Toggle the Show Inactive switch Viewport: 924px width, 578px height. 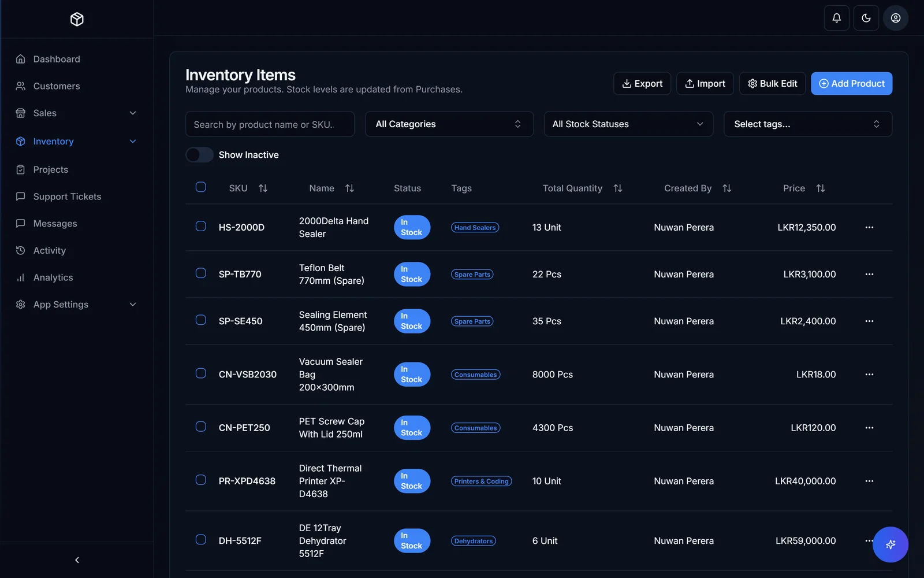199,155
